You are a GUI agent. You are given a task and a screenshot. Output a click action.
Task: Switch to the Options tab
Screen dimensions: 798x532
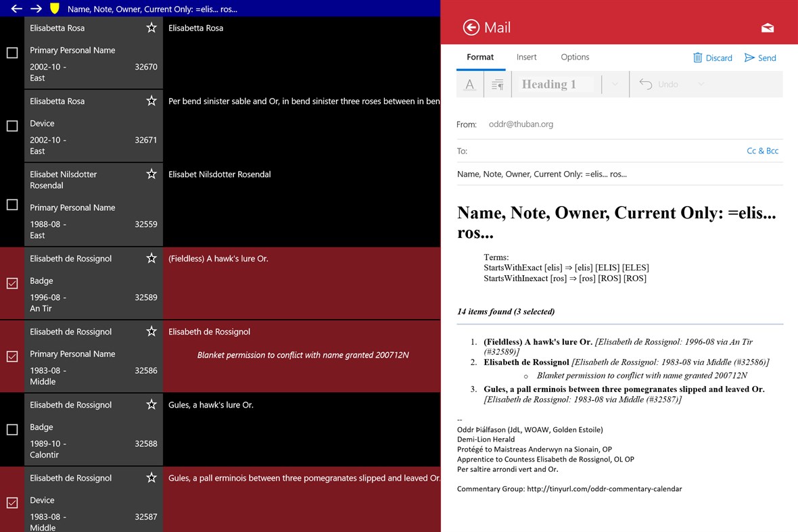point(575,57)
